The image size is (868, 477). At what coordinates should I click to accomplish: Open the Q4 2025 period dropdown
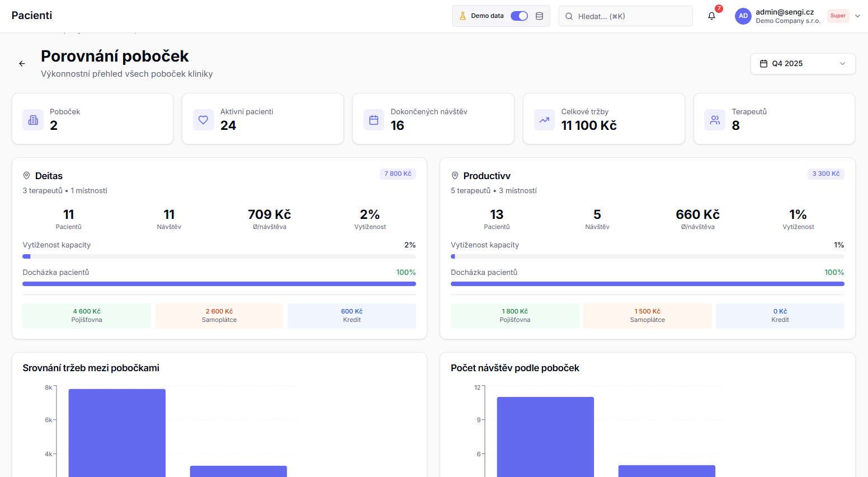pyautogui.click(x=803, y=64)
